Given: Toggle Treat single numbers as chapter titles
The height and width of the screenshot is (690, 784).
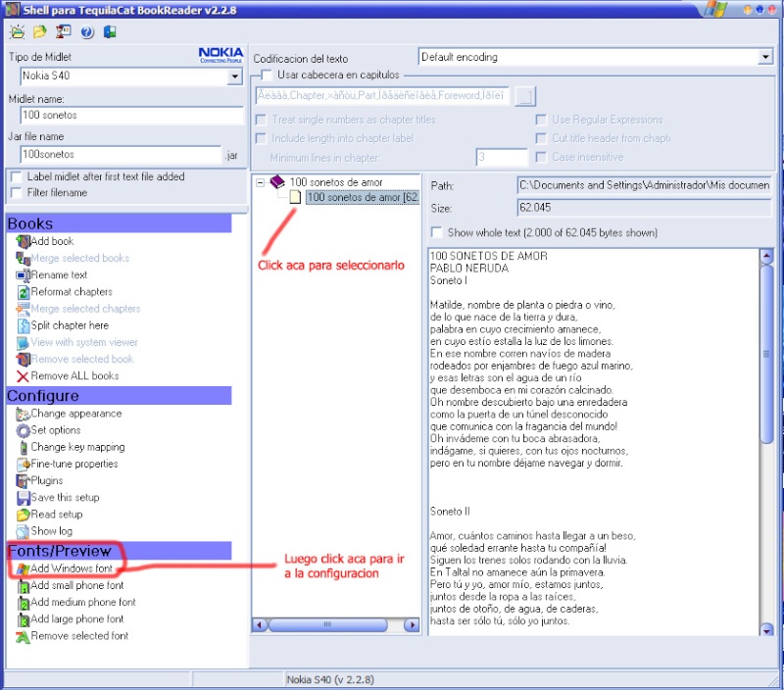Looking at the screenshot, I should point(261,120).
